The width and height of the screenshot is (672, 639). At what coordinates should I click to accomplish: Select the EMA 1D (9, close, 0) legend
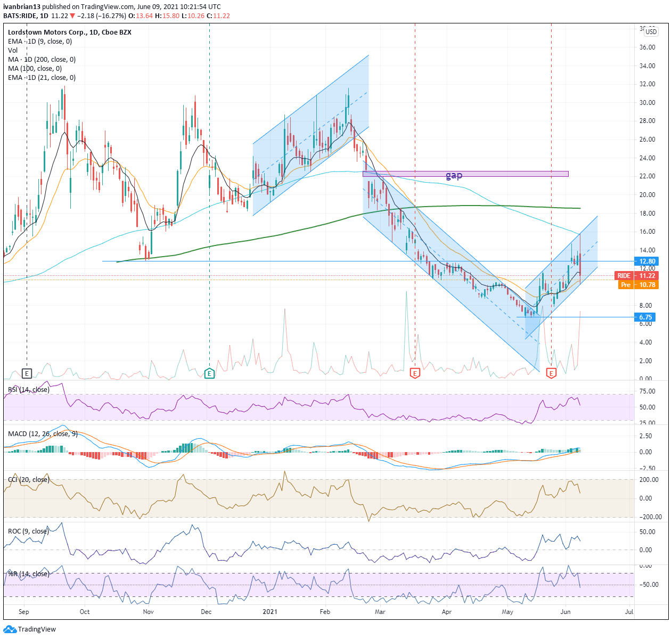40,41
